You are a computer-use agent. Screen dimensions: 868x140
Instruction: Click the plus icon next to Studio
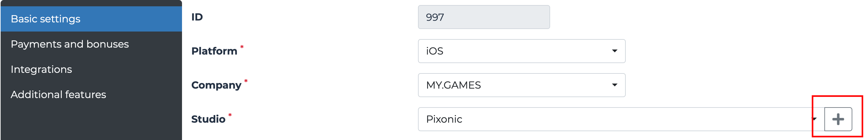pyautogui.click(x=838, y=119)
